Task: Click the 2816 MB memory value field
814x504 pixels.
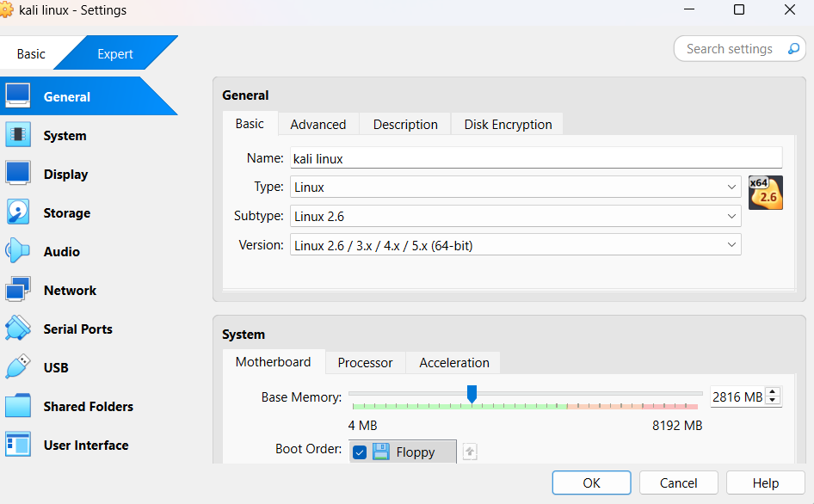Action: (737, 397)
